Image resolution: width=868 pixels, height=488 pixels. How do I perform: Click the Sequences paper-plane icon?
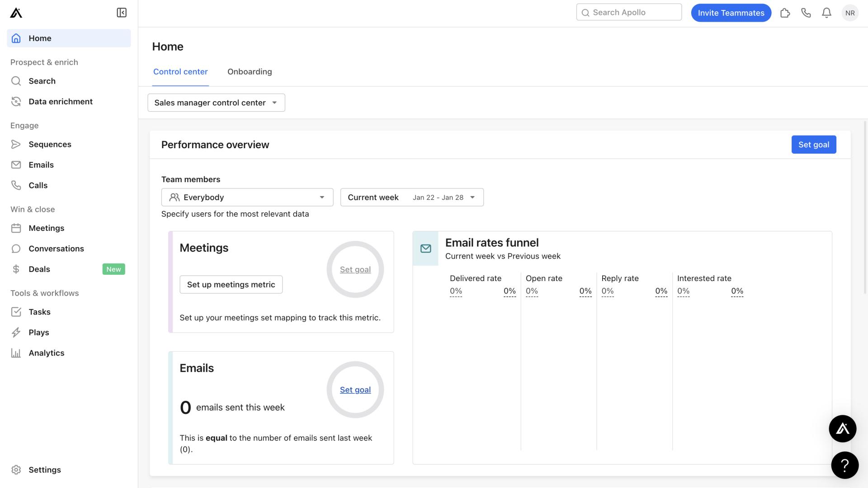point(16,144)
